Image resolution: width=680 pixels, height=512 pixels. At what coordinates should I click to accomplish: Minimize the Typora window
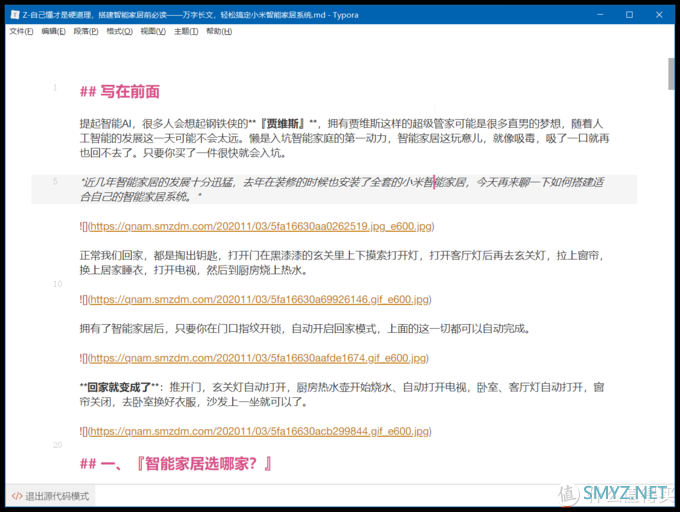600,15
